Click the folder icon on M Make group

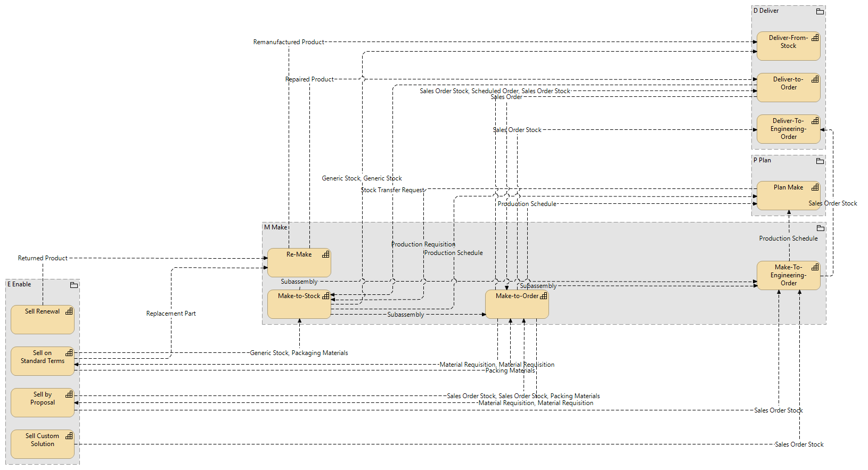point(820,228)
